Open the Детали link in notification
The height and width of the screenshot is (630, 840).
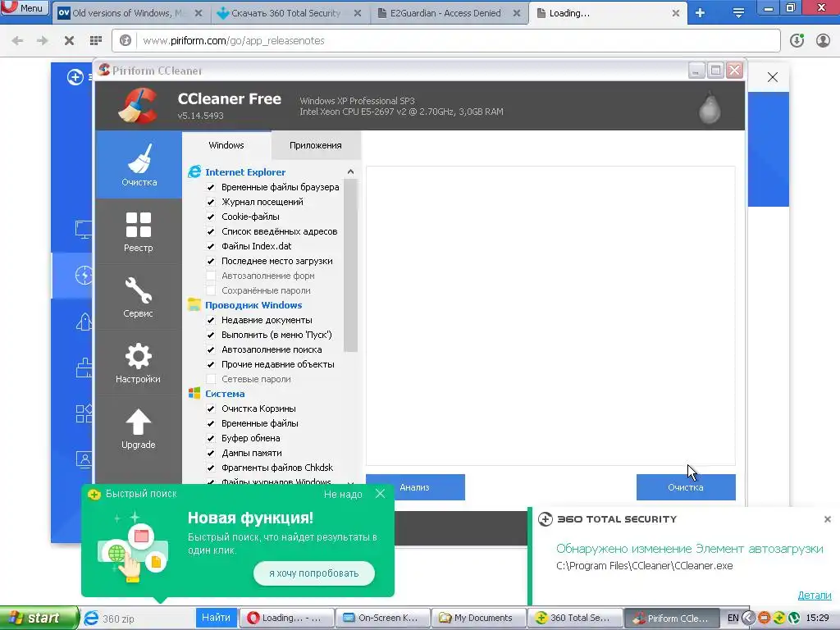point(815,595)
